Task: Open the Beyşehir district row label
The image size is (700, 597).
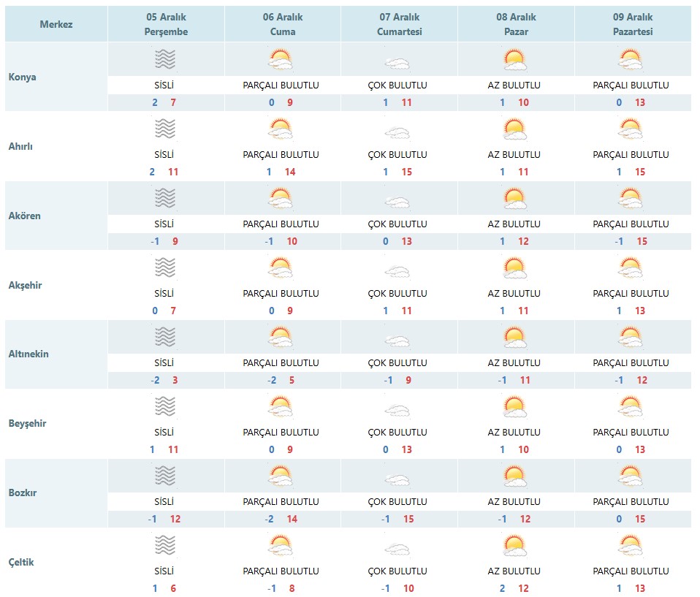Action: point(27,423)
